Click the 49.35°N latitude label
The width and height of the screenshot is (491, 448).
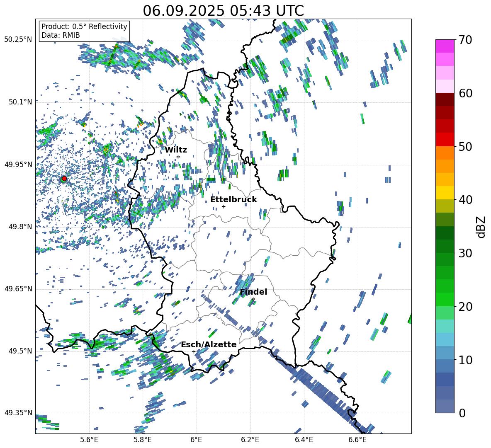pyautogui.click(x=18, y=413)
